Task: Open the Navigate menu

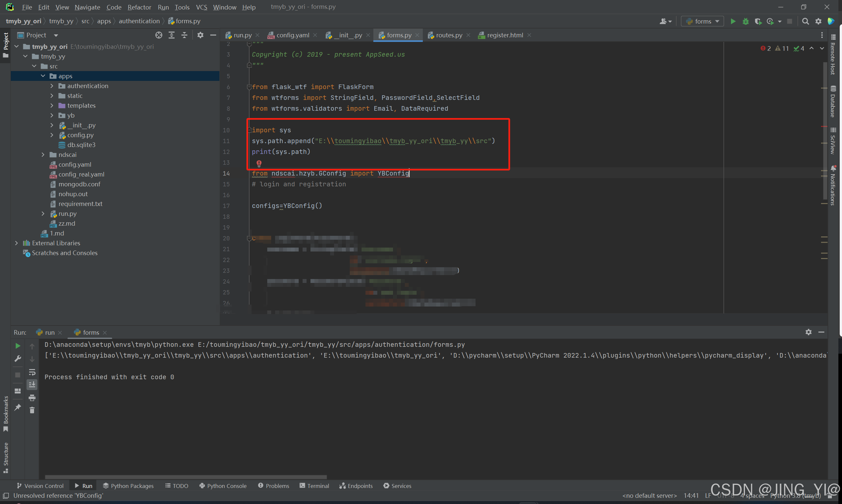Action: coord(87,7)
